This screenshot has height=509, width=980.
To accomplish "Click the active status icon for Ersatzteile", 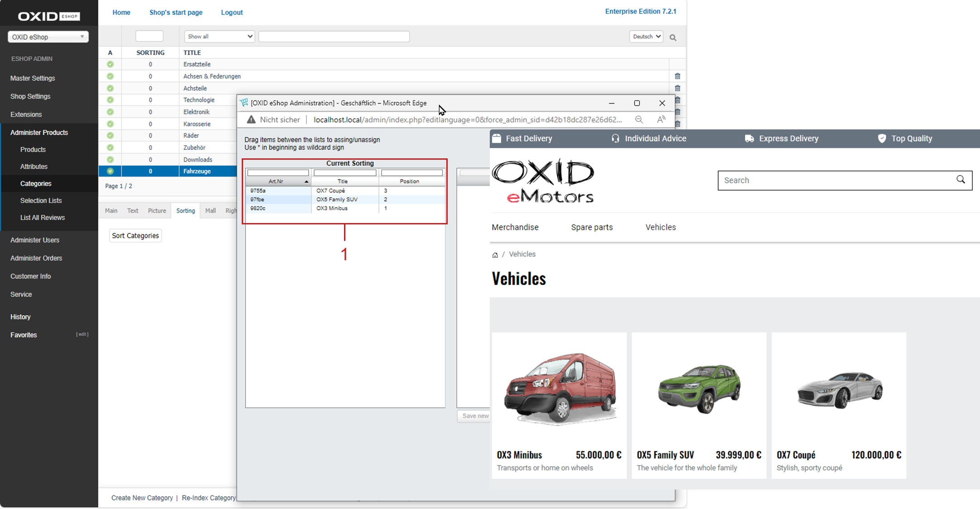I will click(110, 64).
